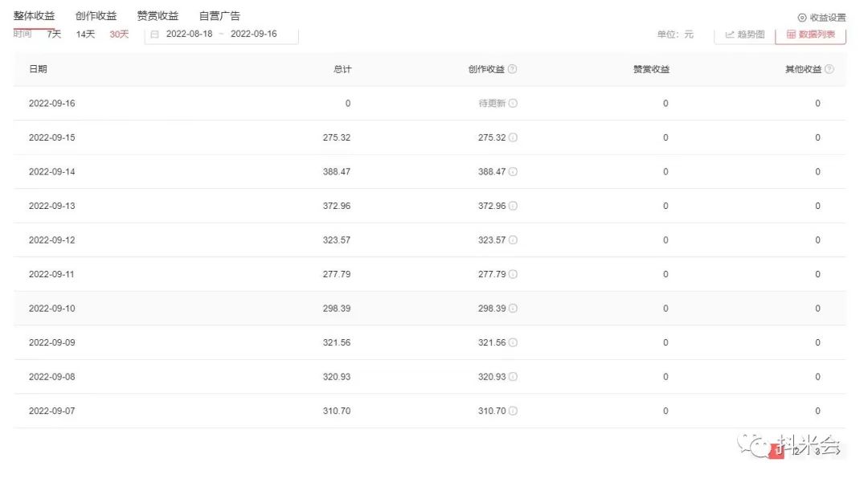
Task: Select the 7天 time filter
Action: tap(53, 35)
